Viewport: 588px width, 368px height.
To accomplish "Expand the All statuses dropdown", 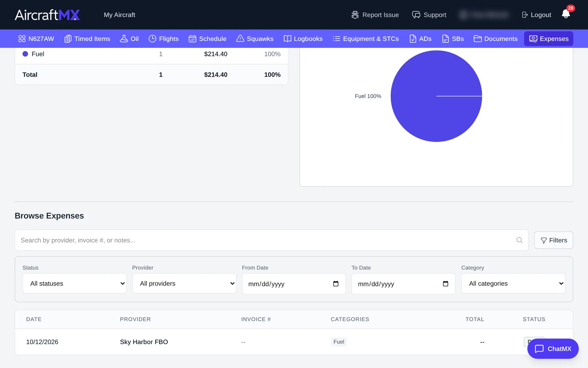I will tap(75, 283).
